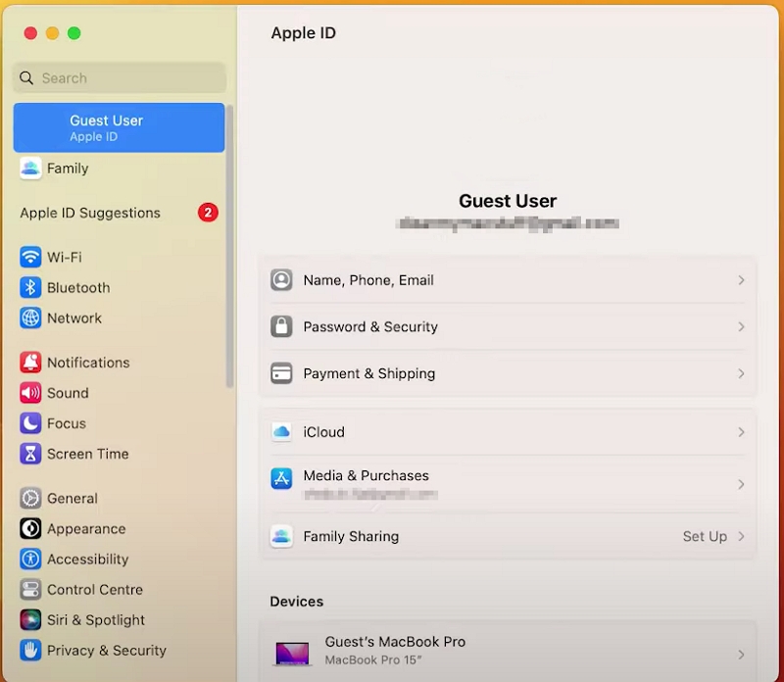Open the Name, Phone, Email label
Image resolution: width=784 pixels, height=682 pixels.
point(368,280)
